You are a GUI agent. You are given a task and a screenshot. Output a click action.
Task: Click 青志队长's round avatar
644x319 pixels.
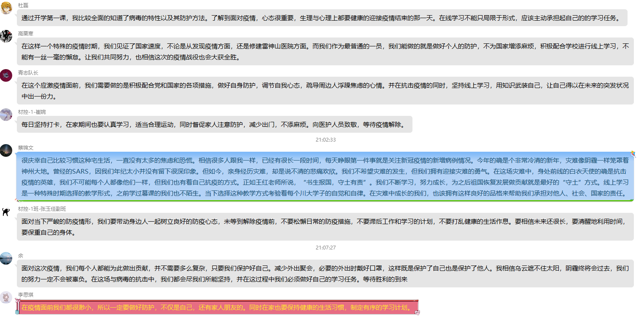pyautogui.click(x=6, y=75)
